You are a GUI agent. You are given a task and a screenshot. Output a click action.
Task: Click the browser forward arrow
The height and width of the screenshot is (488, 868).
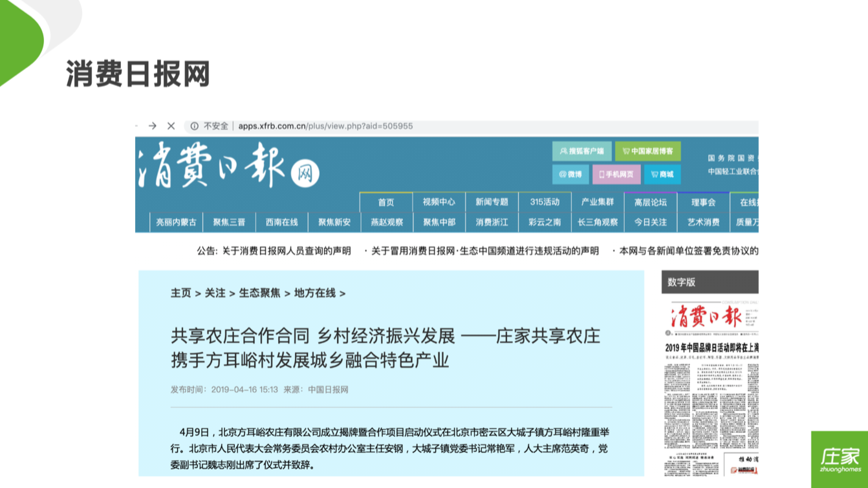click(153, 126)
